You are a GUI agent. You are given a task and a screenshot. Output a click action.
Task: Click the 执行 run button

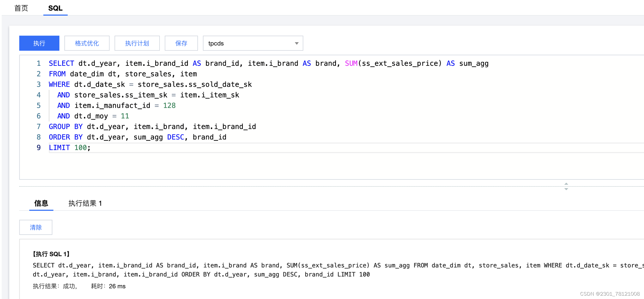coord(39,43)
